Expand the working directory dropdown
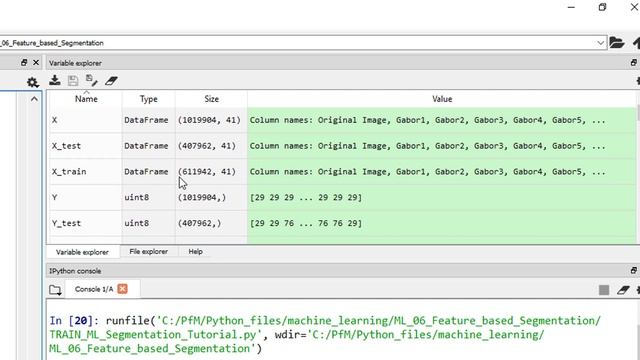The height and width of the screenshot is (360, 640). (x=600, y=43)
